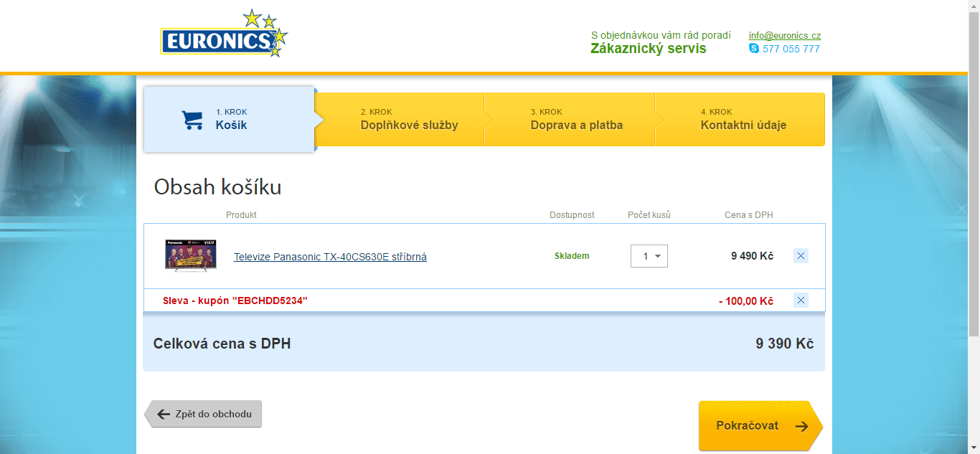Click the S objednávkou vám rád poradí text
Viewport: 980px width, 454px height.
click(x=661, y=35)
